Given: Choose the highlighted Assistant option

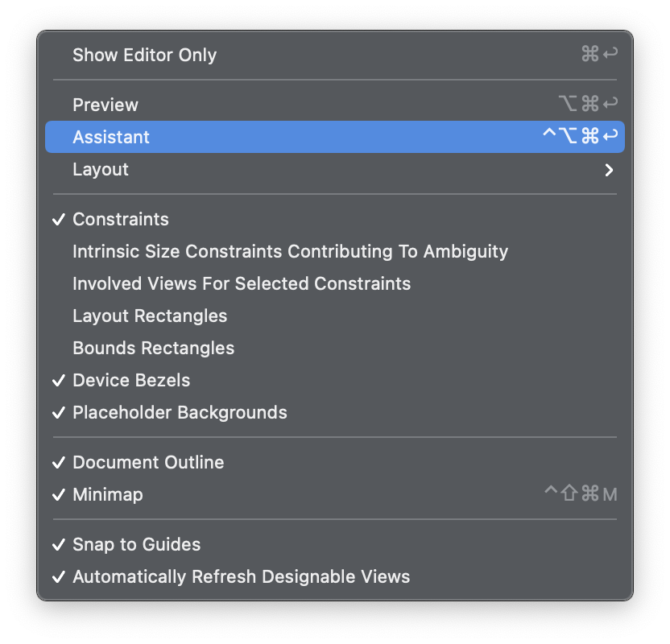Looking at the screenshot, I should [334, 137].
